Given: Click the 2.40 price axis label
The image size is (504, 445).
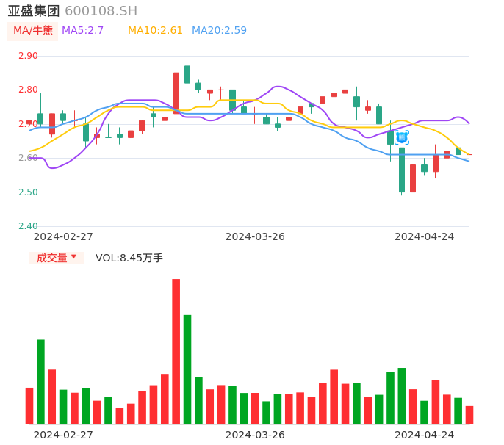Looking at the screenshot, I should coord(28,226).
